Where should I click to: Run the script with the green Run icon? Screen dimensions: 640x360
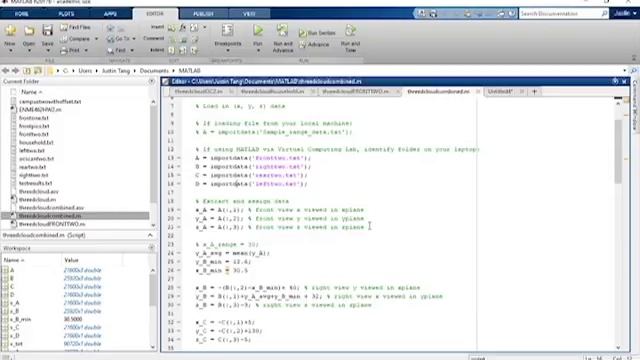258,31
